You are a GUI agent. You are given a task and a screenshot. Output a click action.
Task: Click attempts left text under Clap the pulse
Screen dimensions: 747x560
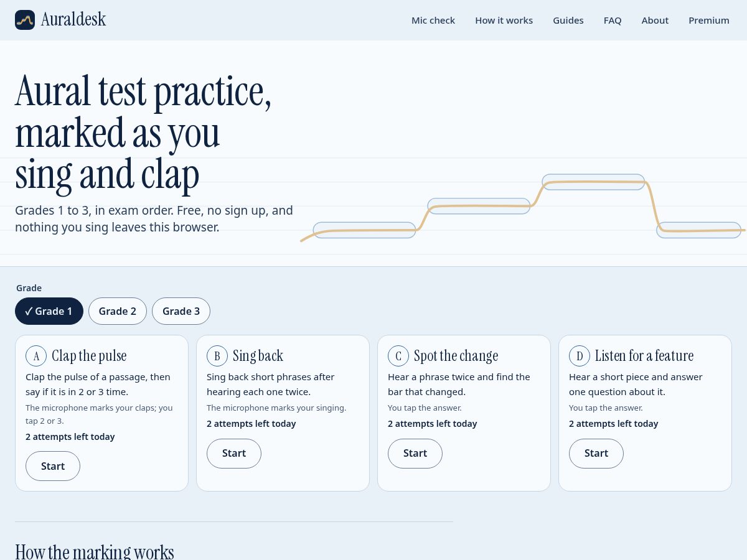tap(70, 437)
